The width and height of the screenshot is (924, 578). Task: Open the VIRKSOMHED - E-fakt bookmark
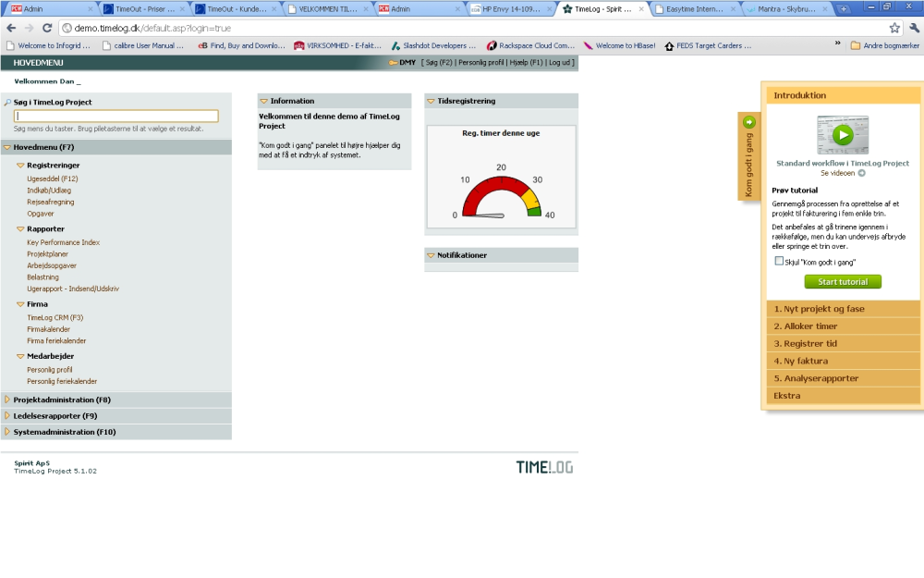pos(337,45)
